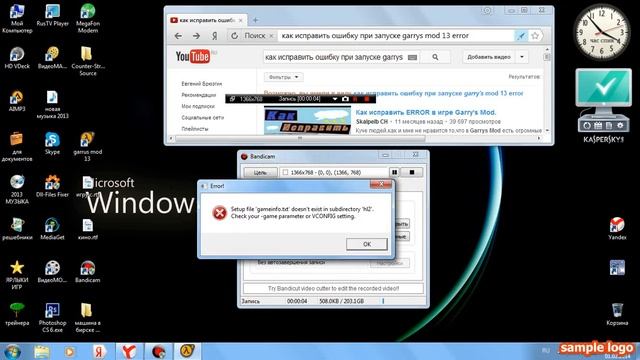Screen dimensions: 640x360
Task: Open the для документов desktop icon
Action: pyautogui.click(x=17, y=147)
